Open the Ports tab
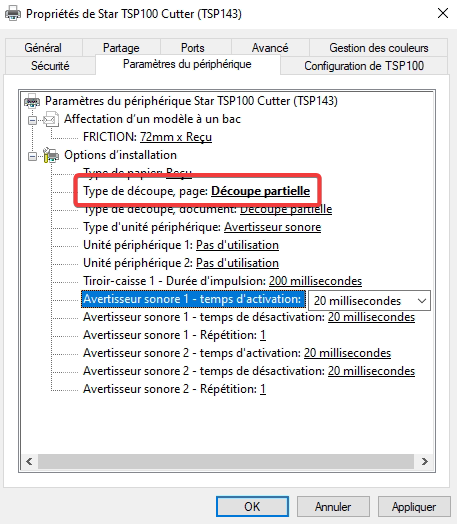This screenshot has height=524, width=457. (193, 48)
